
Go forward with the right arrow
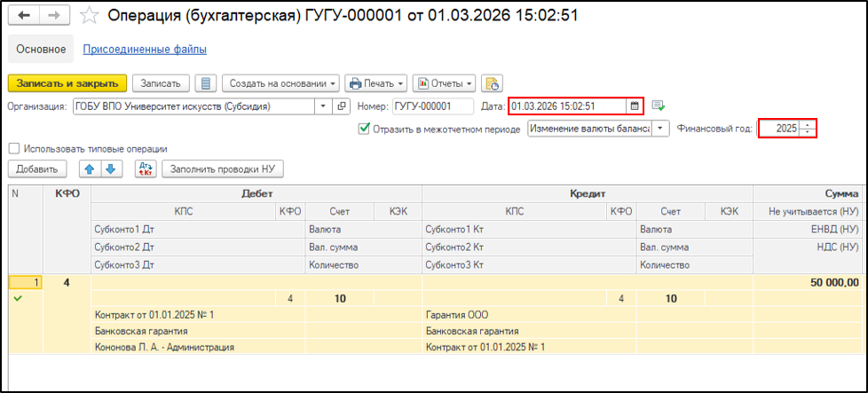54,16
